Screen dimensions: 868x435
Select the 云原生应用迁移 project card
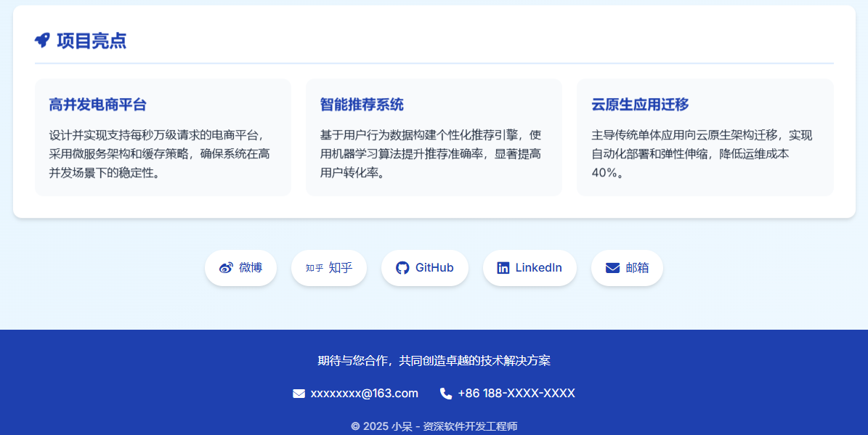tap(705, 137)
